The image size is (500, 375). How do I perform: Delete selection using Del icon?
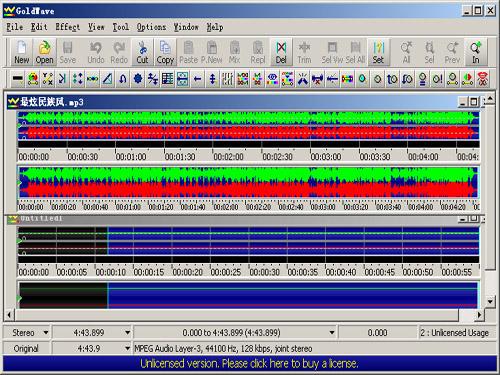point(281,52)
